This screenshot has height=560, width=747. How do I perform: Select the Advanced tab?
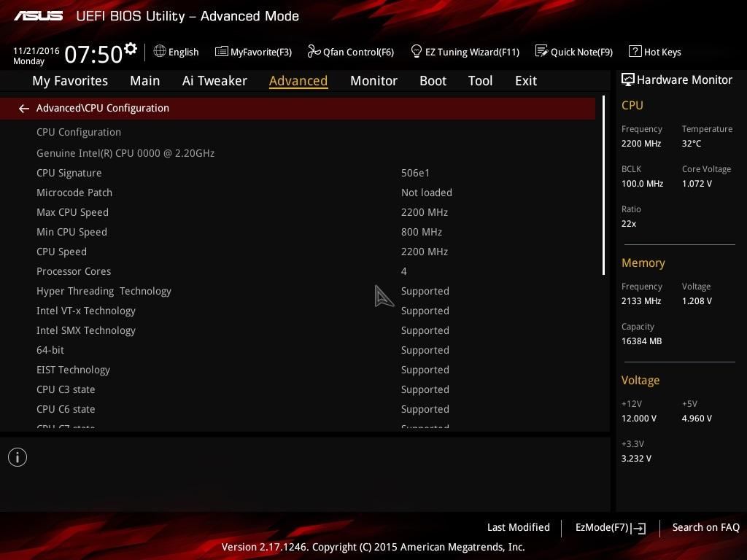point(298,81)
